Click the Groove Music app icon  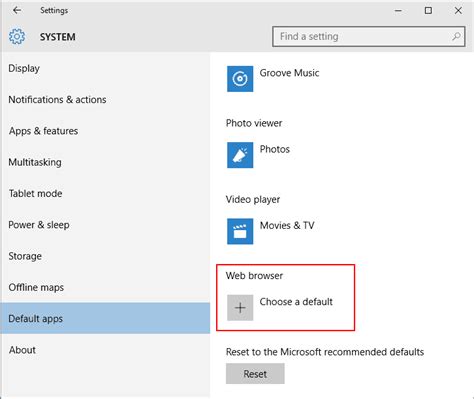tap(240, 79)
